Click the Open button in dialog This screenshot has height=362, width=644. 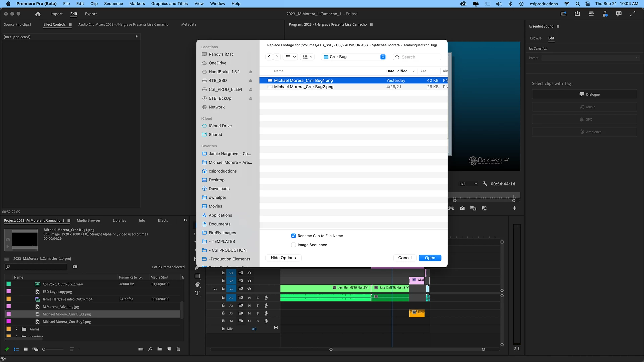[x=430, y=258]
